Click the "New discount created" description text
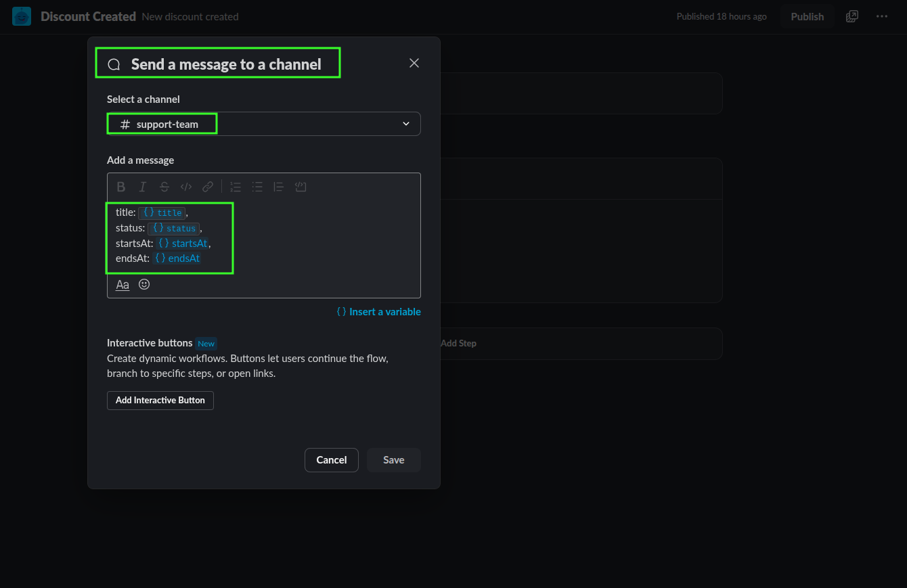907x588 pixels. [x=190, y=17]
